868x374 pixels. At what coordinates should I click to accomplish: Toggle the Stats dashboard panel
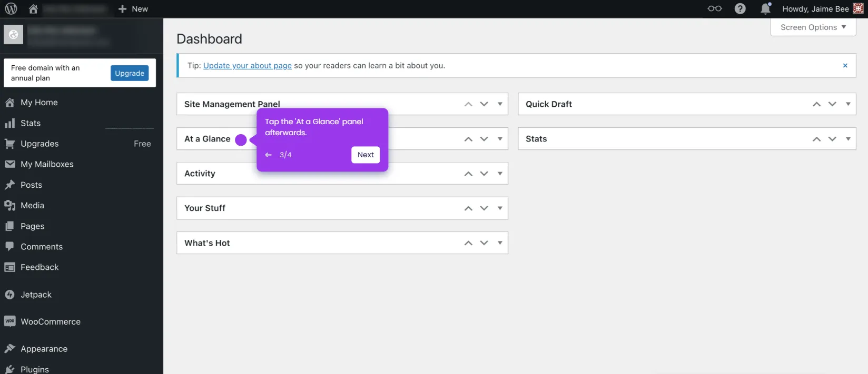pos(848,139)
